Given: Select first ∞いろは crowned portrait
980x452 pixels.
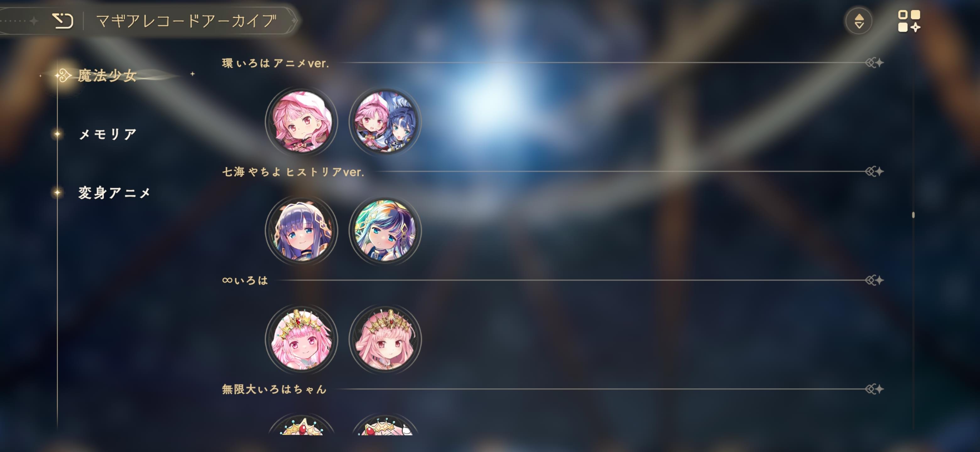Looking at the screenshot, I should [301, 339].
